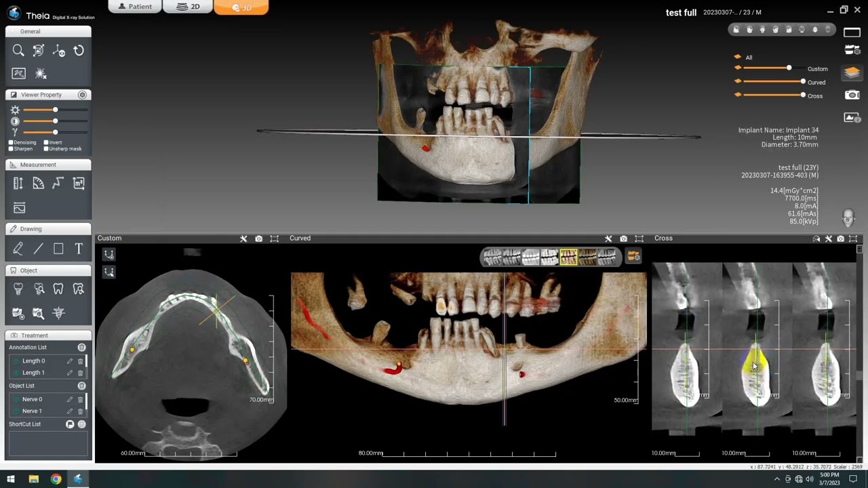Adjust the gamma slider
868x488 pixels.
[x=55, y=132]
